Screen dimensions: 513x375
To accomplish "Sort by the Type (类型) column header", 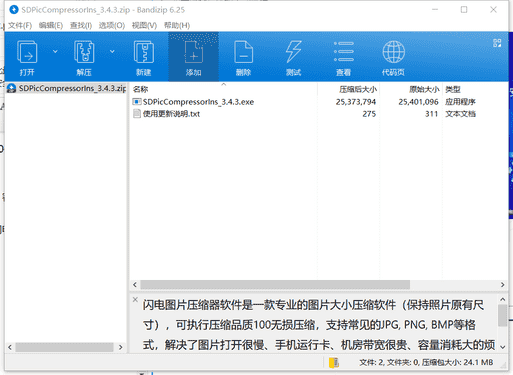I will click(453, 89).
